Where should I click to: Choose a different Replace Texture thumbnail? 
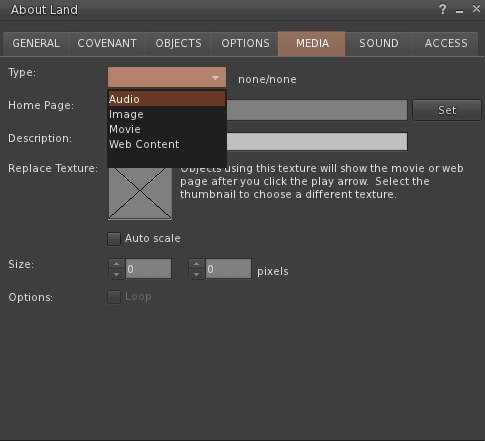(x=140, y=193)
